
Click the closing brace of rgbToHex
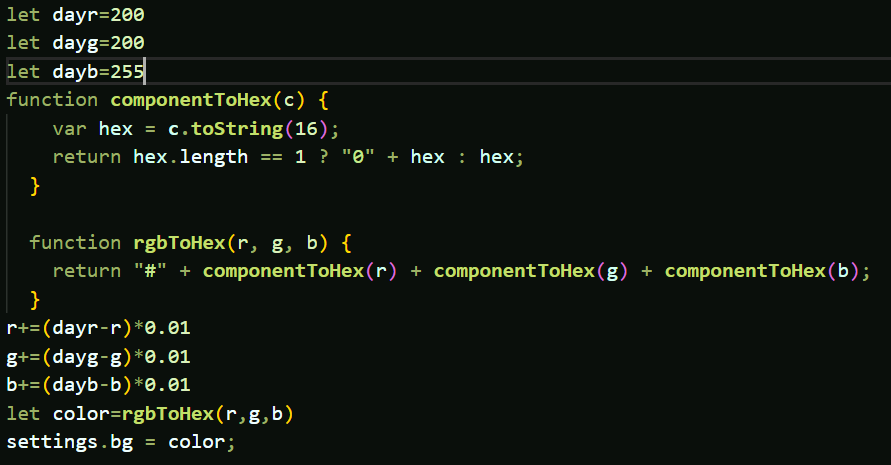click(35, 300)
